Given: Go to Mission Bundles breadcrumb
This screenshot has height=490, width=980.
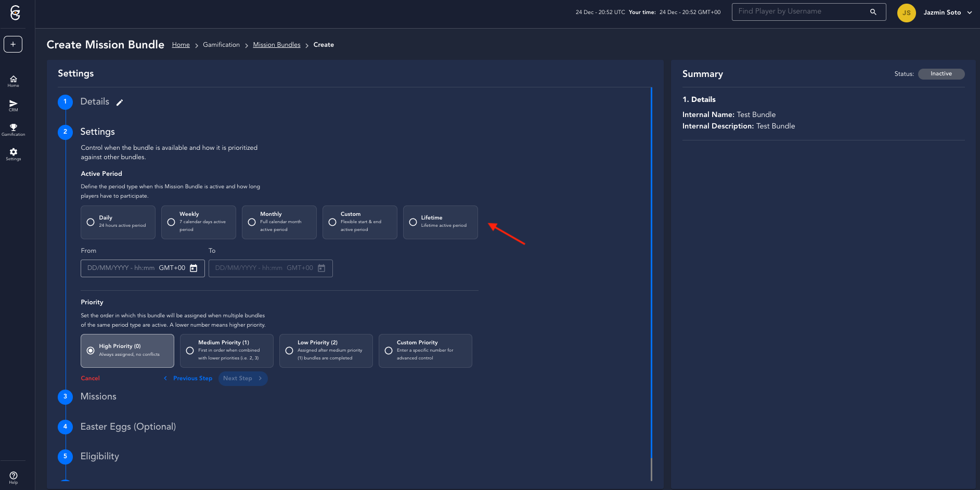Looking at the screenshot, I should coord(276,45).
